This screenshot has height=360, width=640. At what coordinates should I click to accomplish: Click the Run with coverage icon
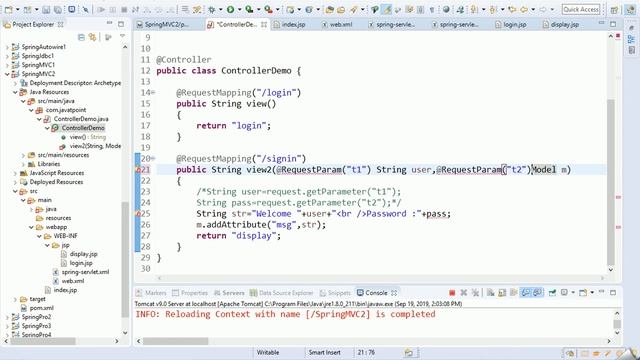point(249,9)
